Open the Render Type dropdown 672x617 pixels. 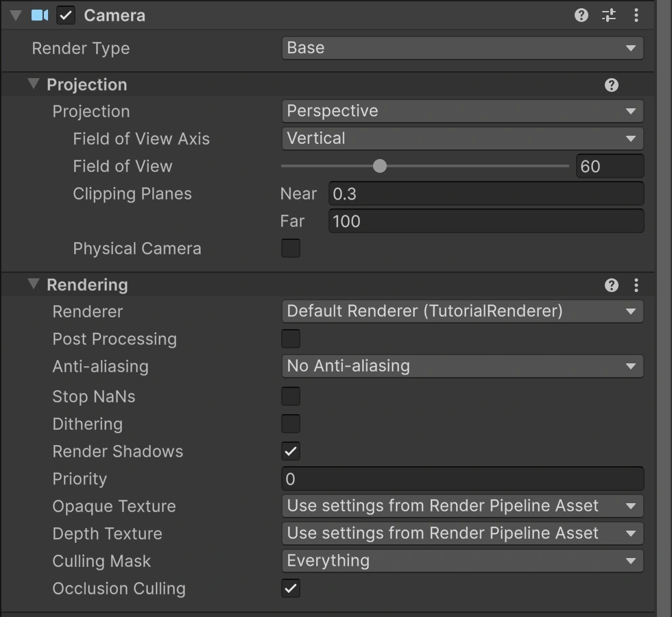[x=462, y=48]
